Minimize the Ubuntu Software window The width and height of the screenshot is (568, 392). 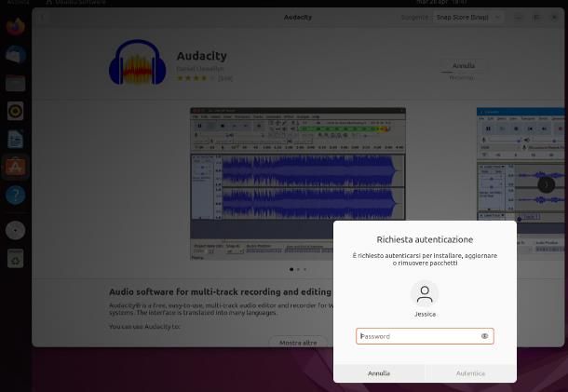tap(519, 17)
